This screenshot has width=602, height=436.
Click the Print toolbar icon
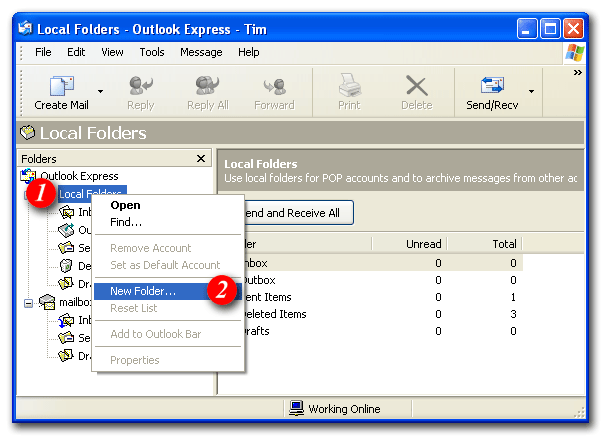tap(349, 87)
